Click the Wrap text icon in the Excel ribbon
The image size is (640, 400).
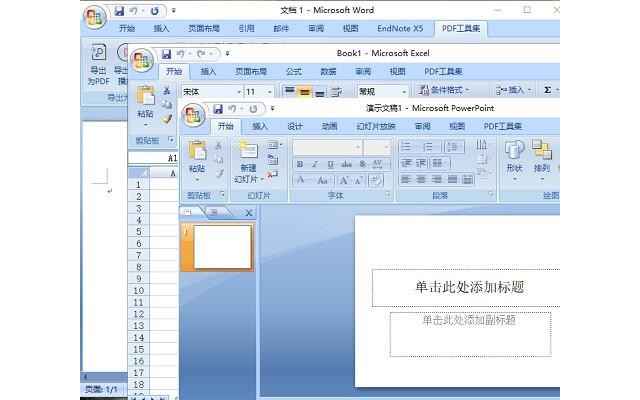[x=336, y=92]
